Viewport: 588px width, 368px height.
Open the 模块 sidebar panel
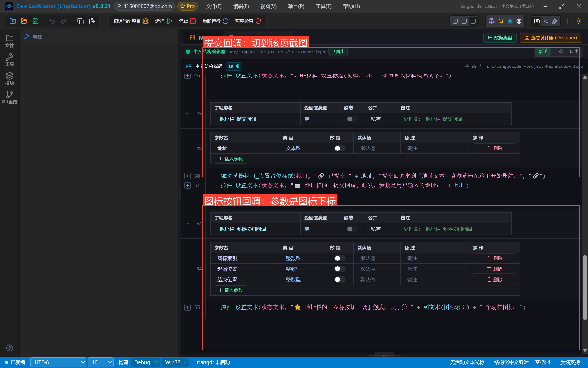9,79
